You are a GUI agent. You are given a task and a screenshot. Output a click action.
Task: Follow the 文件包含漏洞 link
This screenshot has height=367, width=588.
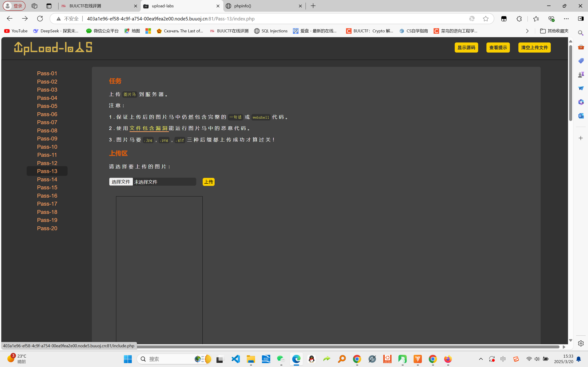click(x=149, y=128)
